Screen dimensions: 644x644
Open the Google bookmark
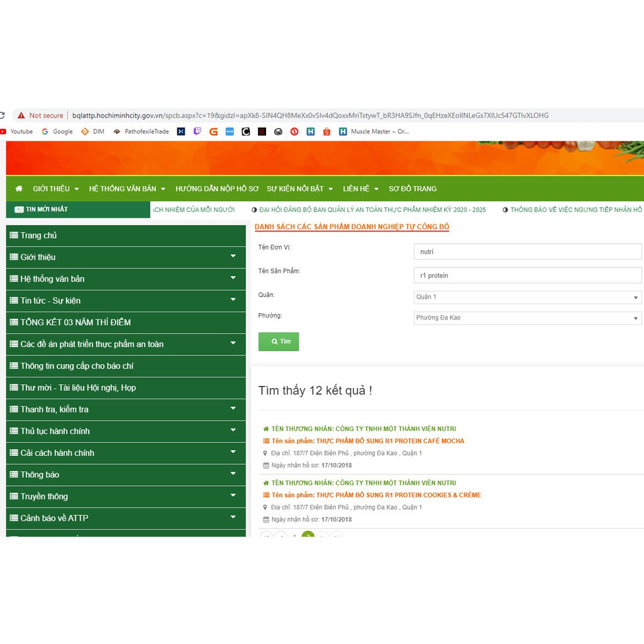coord(57,131)
